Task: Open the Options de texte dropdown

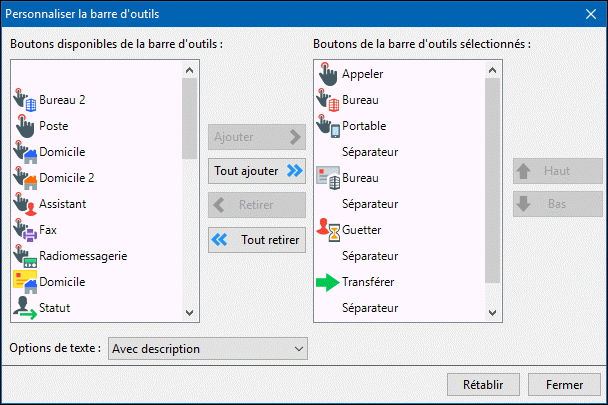Action: coord(208,349)
